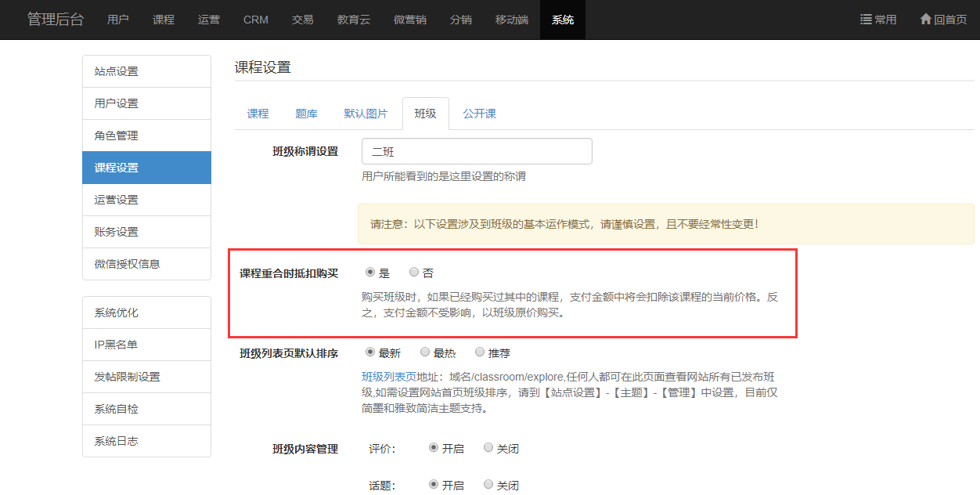The width and height of the screenshot is (980, 495).
Task: Open 角色管理 in the sidebar
Action: [146, 135]
